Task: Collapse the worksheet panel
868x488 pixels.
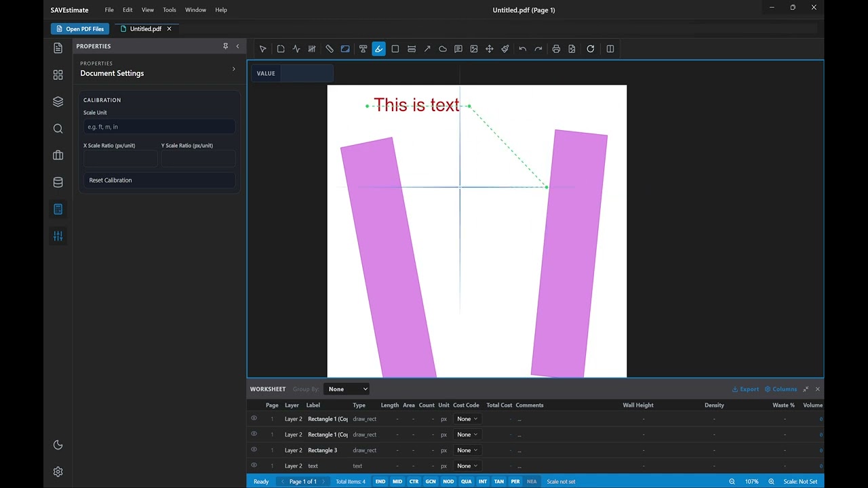Action: tap(806, 389)
